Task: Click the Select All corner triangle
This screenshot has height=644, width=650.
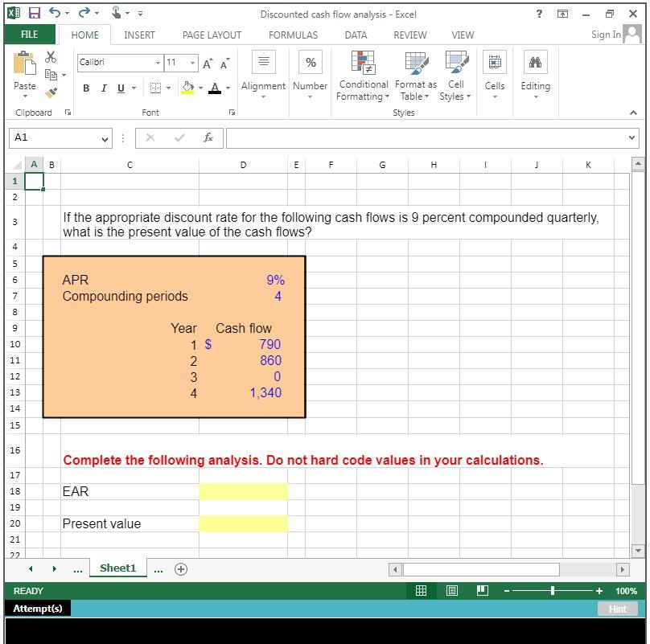Action: 16,165
